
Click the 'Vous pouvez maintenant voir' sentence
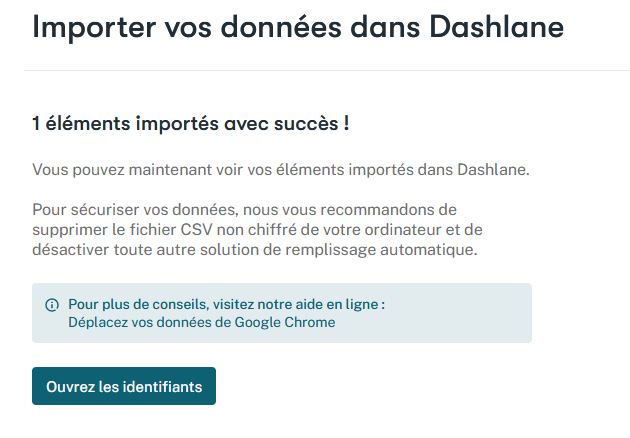point(281,170)
